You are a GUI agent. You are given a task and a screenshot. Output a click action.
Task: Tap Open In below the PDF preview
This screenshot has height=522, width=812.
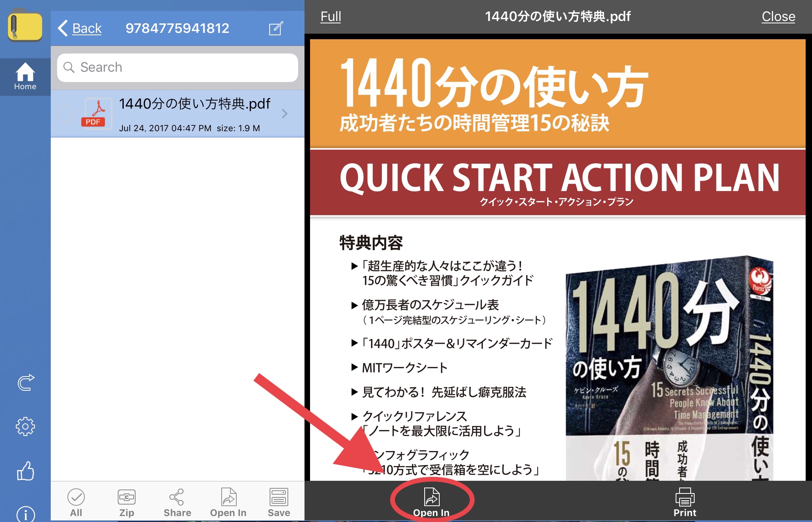click(x=431, y=502)
